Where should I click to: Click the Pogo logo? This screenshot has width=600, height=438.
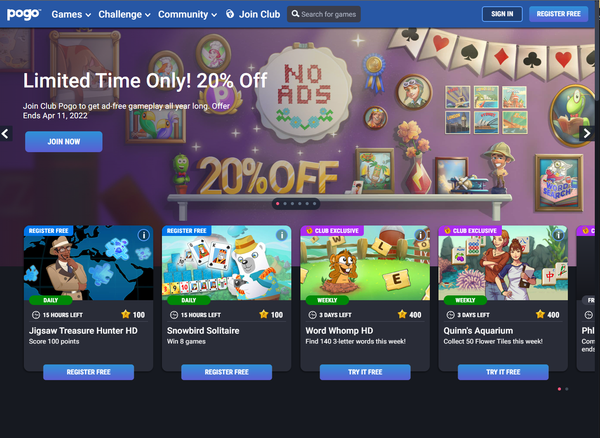(x=24, y=14)
